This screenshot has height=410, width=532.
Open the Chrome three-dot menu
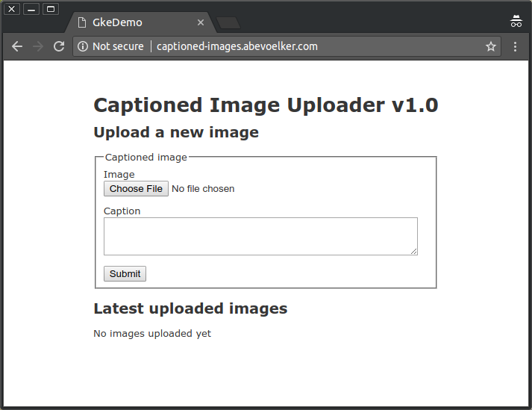tap(515, 46)
